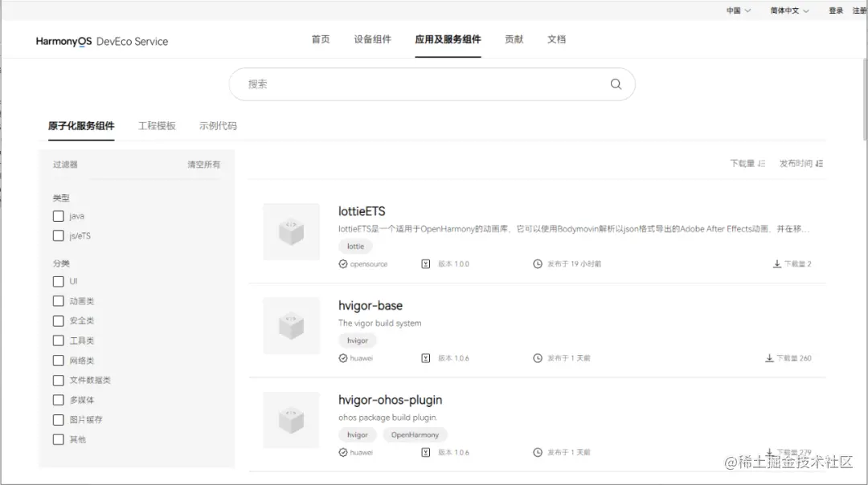Open the 中国 region dropdown
The height and width of the screenshot is (485, 868).
coord(739,10)
